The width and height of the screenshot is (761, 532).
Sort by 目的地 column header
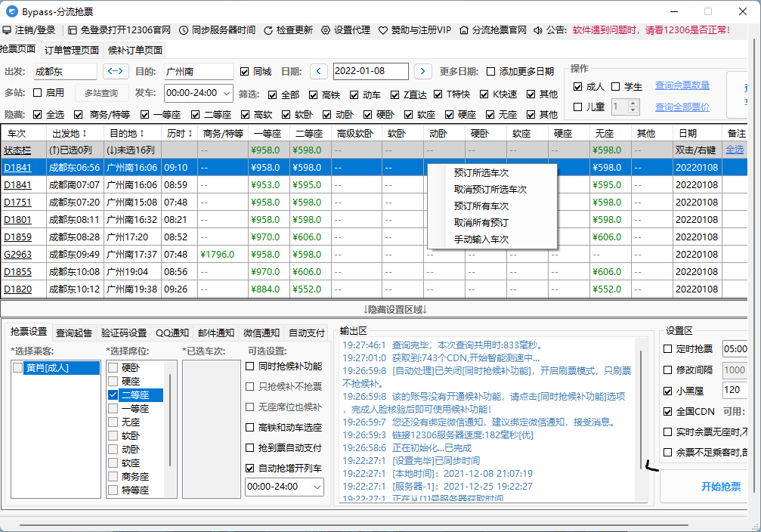127,134
